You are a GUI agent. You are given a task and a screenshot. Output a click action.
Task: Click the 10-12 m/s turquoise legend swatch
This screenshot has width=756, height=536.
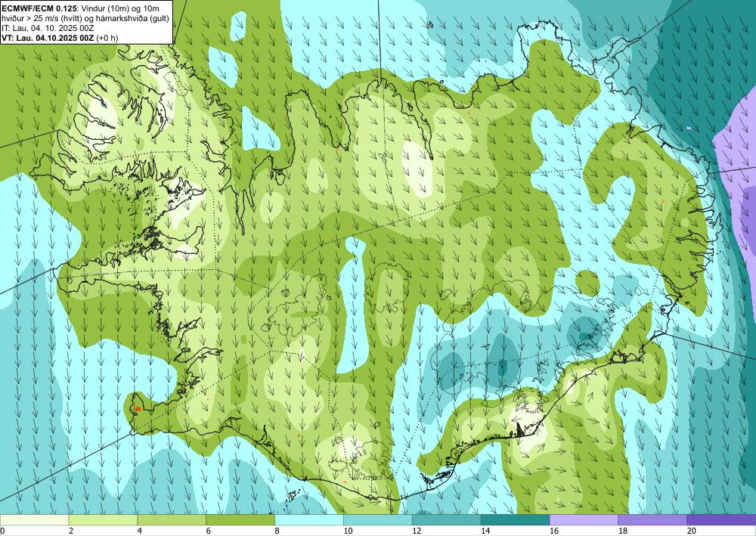tap(377, 520)
